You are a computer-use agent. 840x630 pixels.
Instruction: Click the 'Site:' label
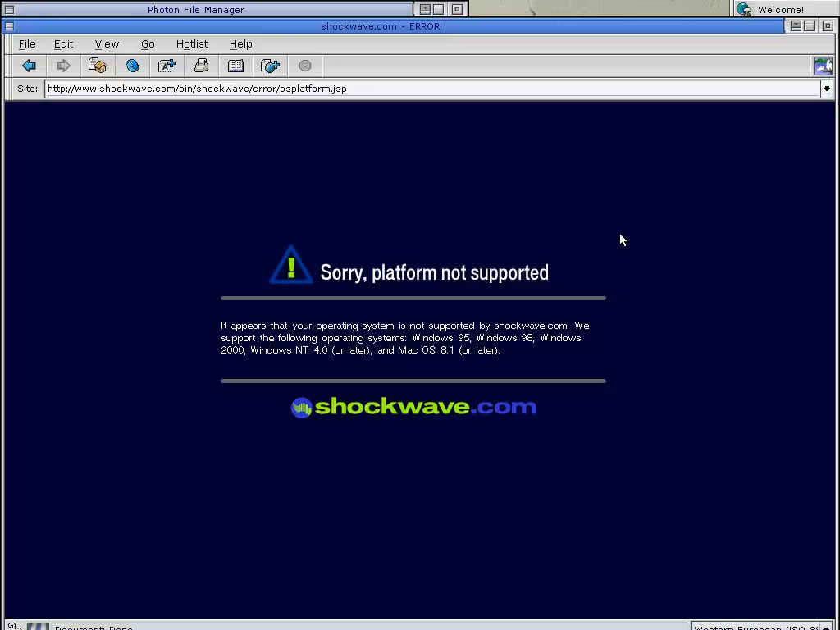pyautogui.click(x=27, y=89)
